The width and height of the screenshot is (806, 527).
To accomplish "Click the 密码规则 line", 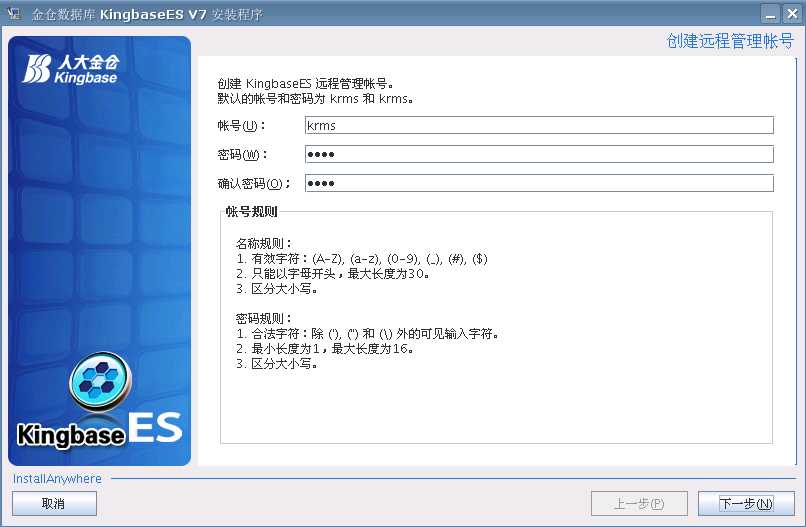I will click(264, 318).
